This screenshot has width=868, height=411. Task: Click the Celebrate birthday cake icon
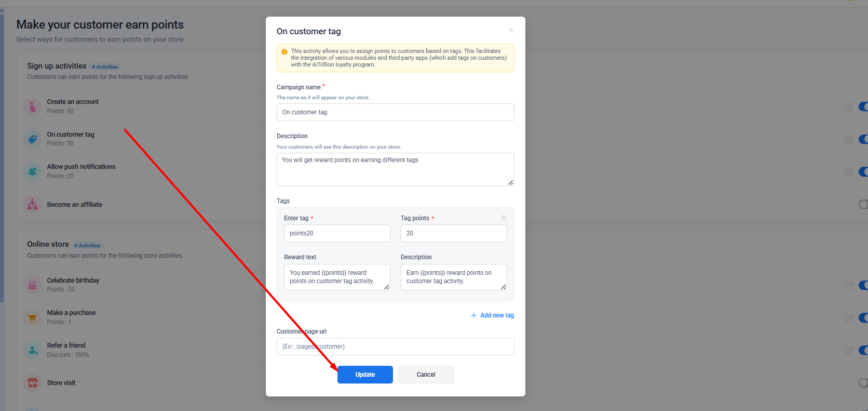coord(32,285)
